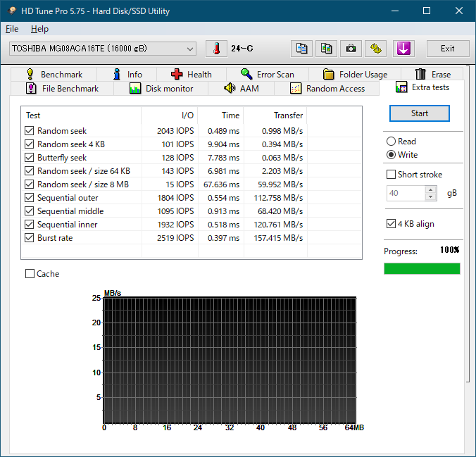Click the I/O column header

coord(170,115)
